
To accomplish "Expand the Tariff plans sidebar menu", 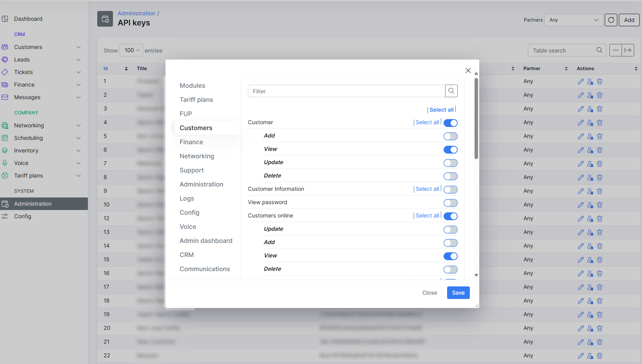I will point(78,176).
